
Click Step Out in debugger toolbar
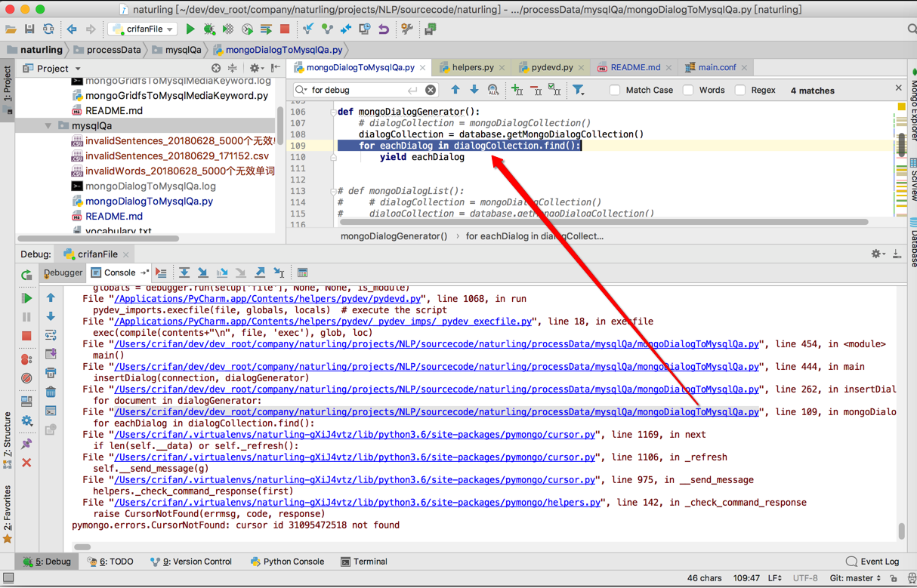(x=260, y=272)
